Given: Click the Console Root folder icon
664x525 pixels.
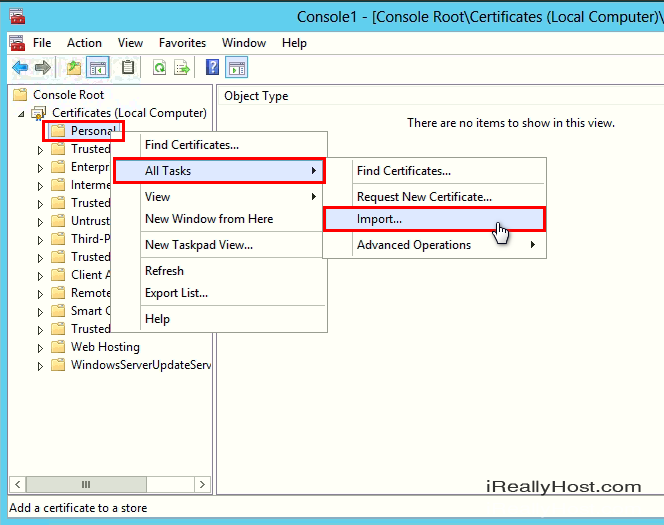Looking at the screenshot, I should (x=20, y=94).
